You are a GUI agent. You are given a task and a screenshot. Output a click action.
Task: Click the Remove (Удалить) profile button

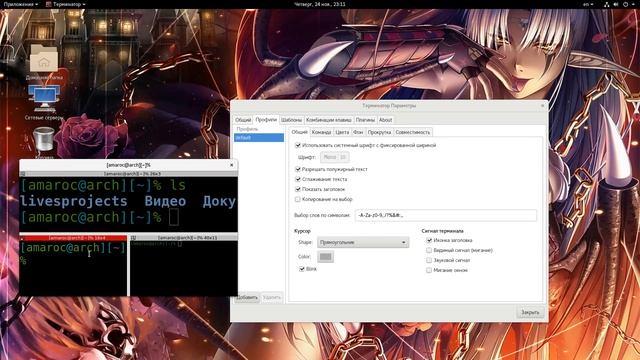click(x=271, y=298)
